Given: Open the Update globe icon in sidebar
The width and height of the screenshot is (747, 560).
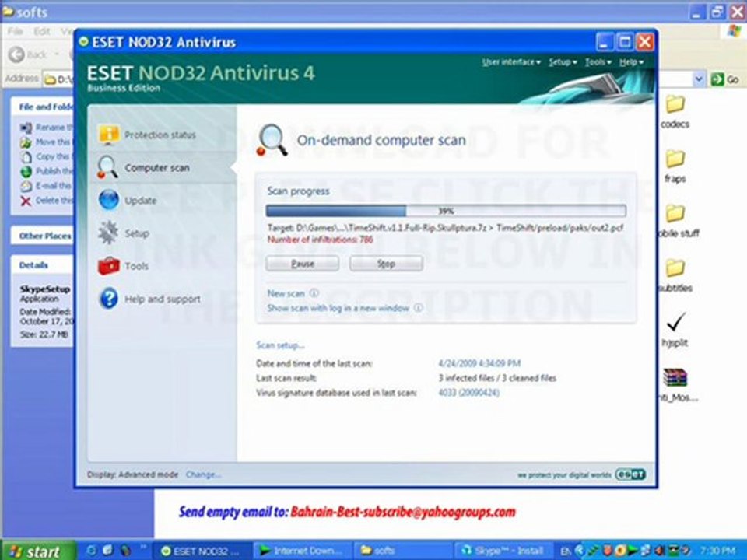Looking at the screenshot, I should click(109, 200).
